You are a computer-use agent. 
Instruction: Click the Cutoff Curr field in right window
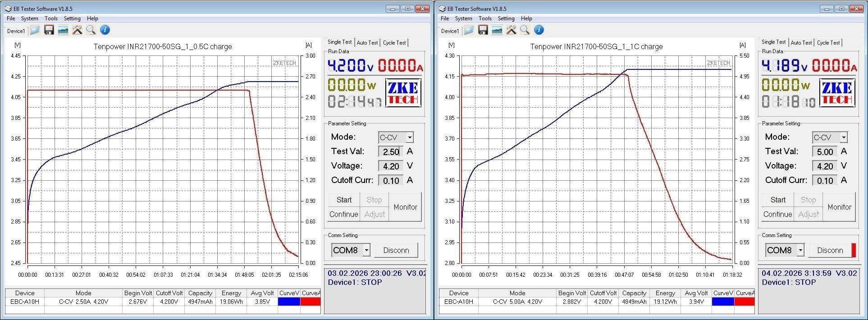pos(825,181)
